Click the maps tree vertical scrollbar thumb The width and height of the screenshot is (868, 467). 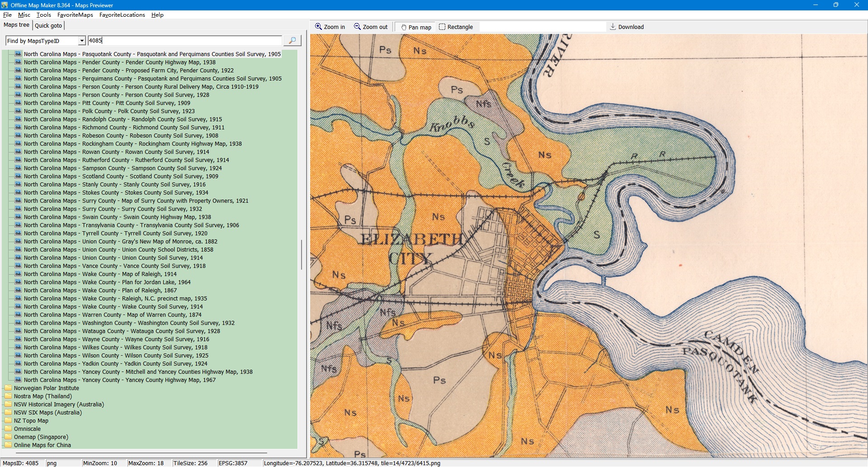(302, 254)
